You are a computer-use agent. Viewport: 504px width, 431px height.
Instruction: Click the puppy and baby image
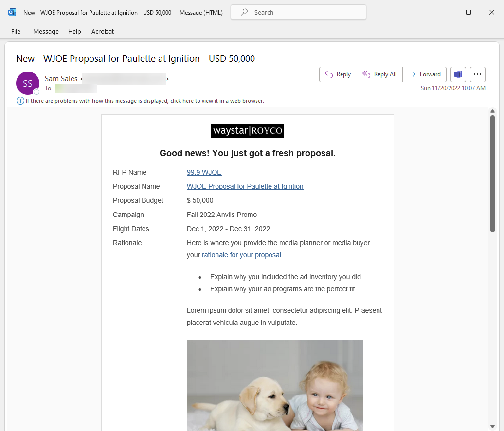click(x=275, y=384)
